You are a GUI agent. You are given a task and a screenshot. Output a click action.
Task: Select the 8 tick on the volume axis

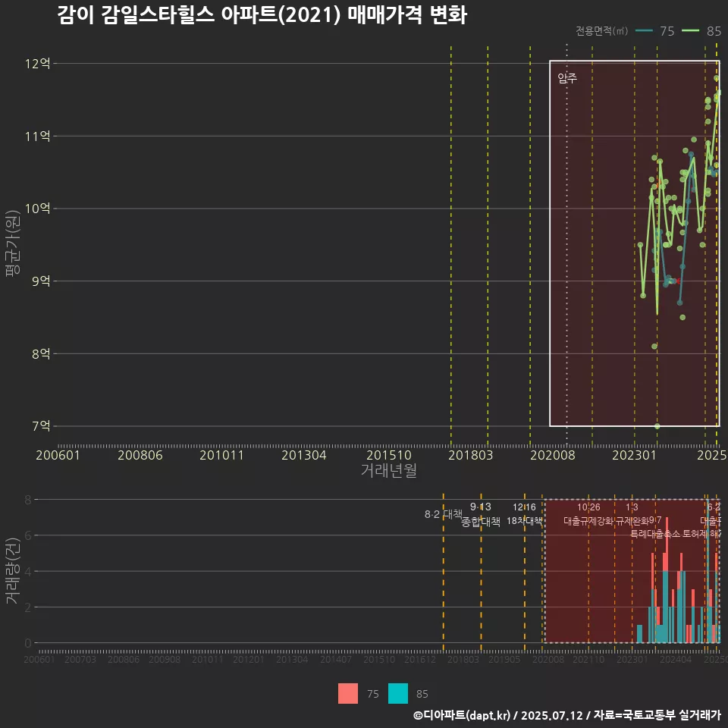point(28,500)
